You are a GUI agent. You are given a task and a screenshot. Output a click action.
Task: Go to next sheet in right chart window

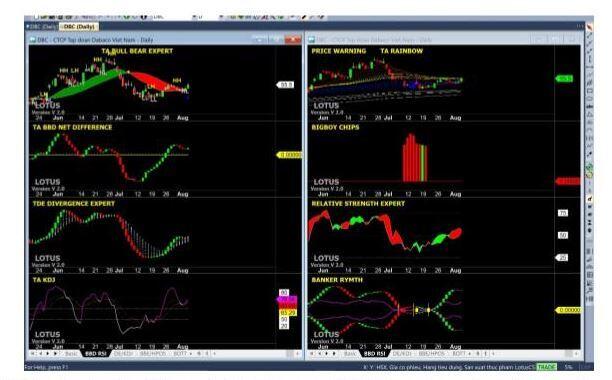point(327,353)
